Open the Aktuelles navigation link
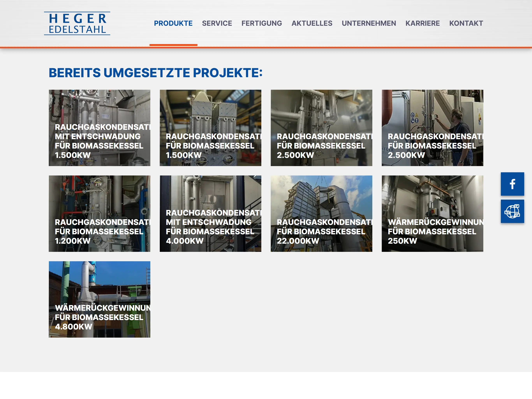Viewport: 532px width, 399px height. pyautogui.click(x=312, y=23)
